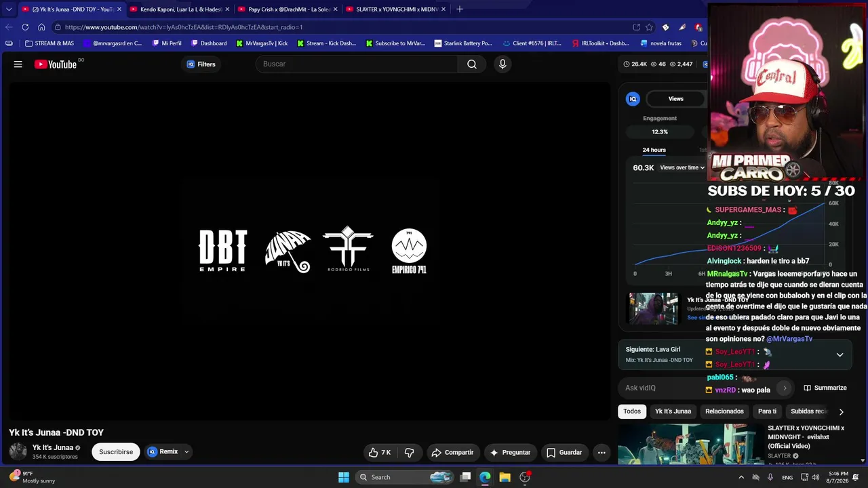The image size is (868, 488).
Task: Select the Relacionados filter chip
Action: [724, 411]
